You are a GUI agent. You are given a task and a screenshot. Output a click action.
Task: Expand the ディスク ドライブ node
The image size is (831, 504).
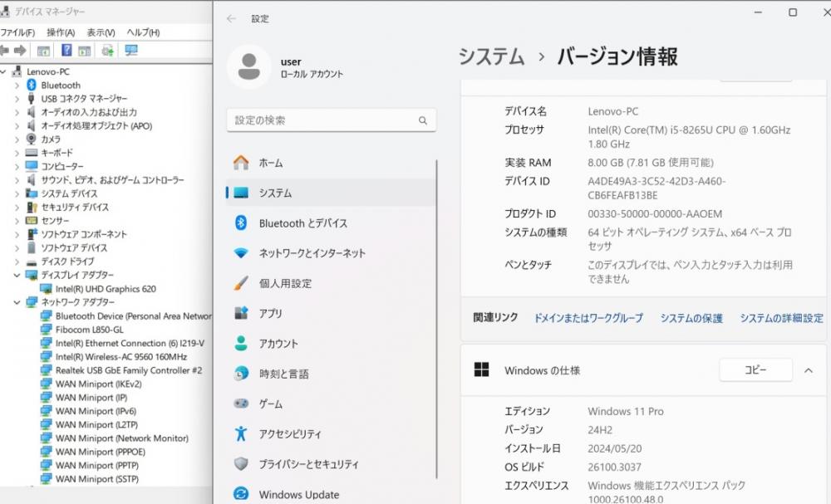pyautogui.click(x=17, y=261)
